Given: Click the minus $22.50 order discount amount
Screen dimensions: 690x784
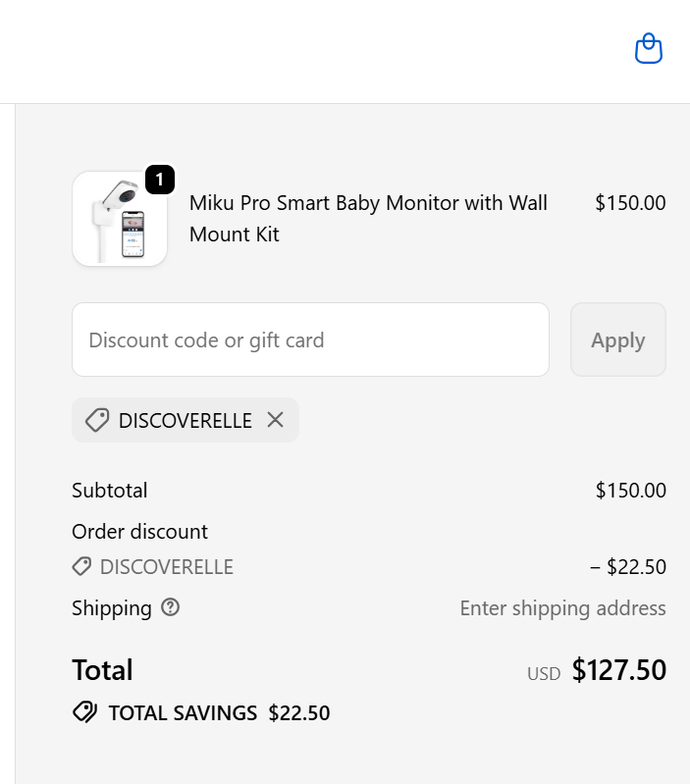Looking at the screenshot, I should click(x=628, y=566).
